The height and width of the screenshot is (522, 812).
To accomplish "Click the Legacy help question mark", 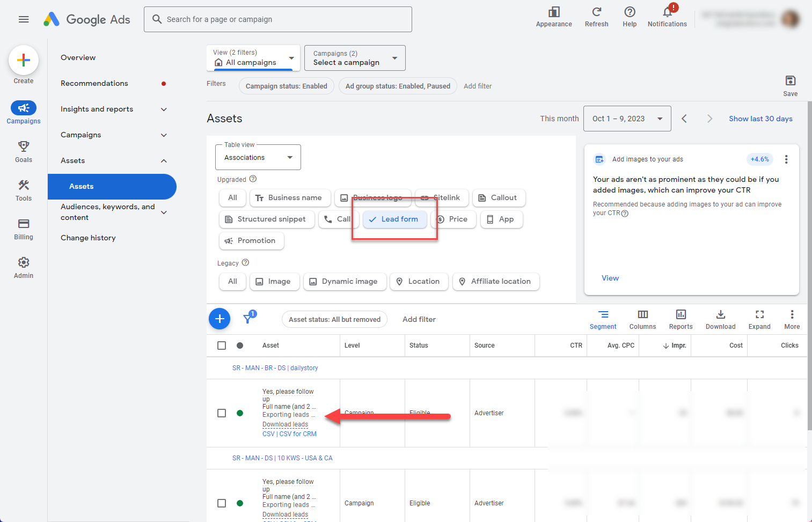I will coord(246,263).
